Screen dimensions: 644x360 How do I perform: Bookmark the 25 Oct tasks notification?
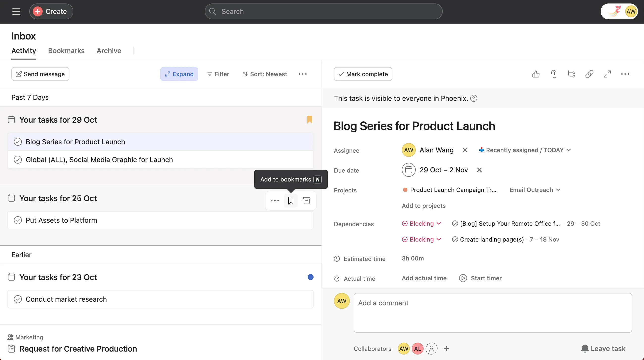(x=291, y=201)
